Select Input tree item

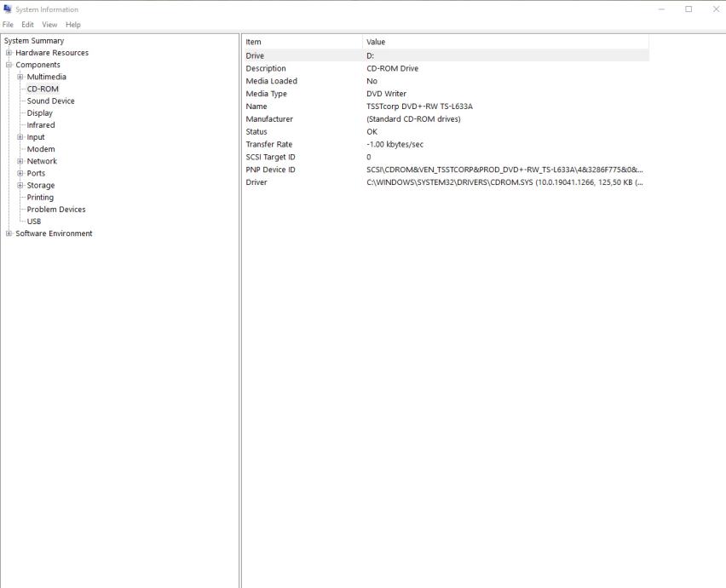pos(36,137)
